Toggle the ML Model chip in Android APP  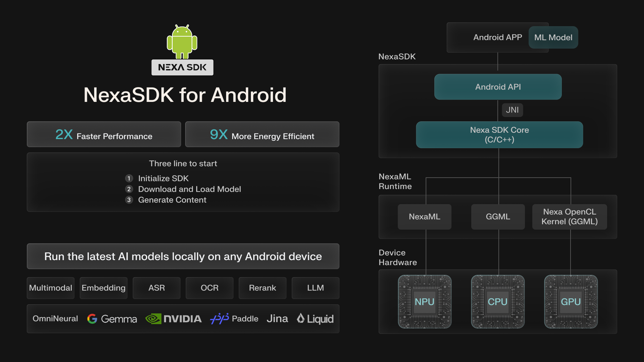pyautogui.click(x=553, y=37)
